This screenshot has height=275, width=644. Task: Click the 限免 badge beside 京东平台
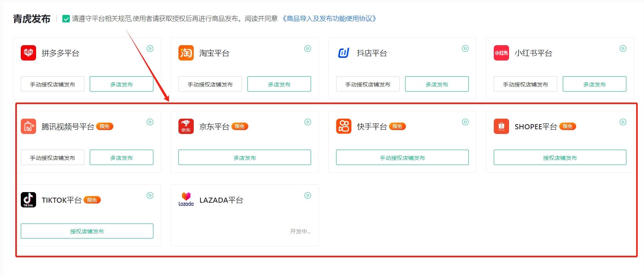pos(240,126)
